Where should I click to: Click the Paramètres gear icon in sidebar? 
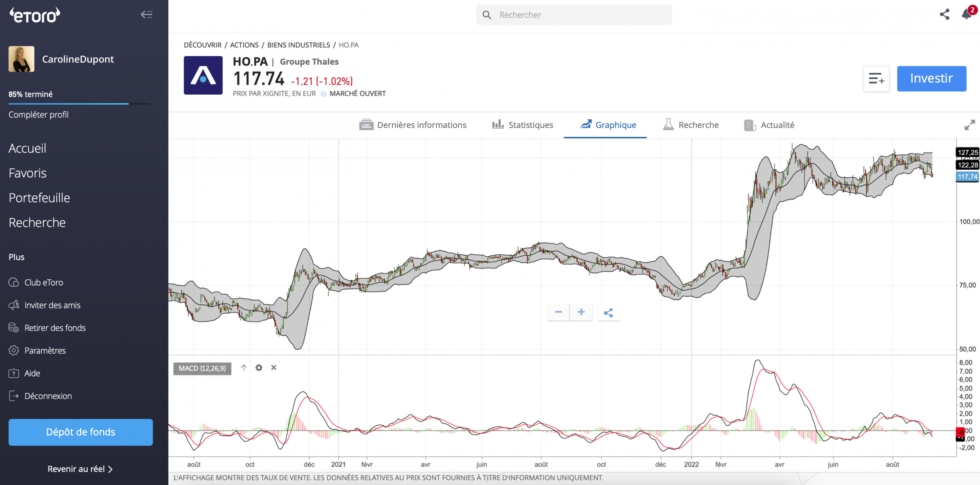point(14,351)
